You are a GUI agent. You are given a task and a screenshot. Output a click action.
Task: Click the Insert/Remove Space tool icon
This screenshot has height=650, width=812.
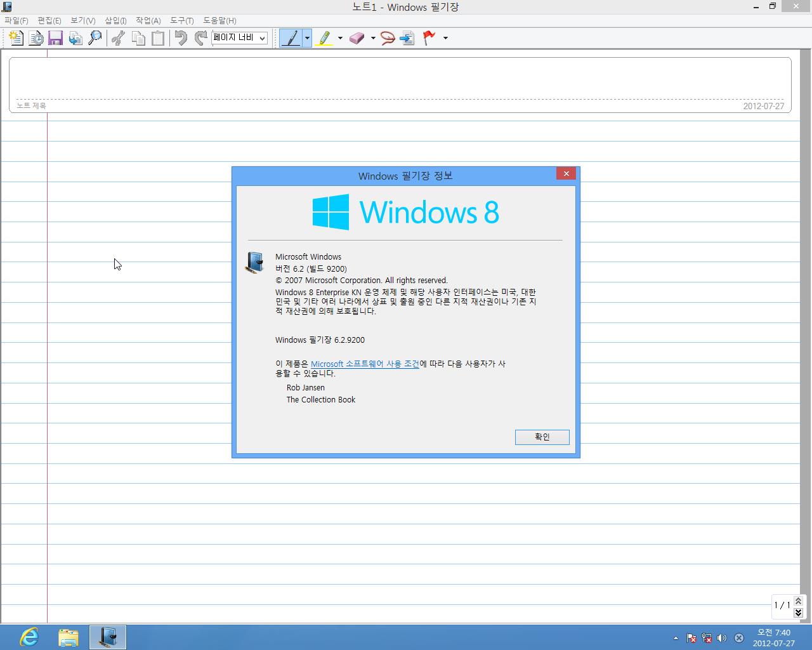pyautogui.click(x=407, y=38)
